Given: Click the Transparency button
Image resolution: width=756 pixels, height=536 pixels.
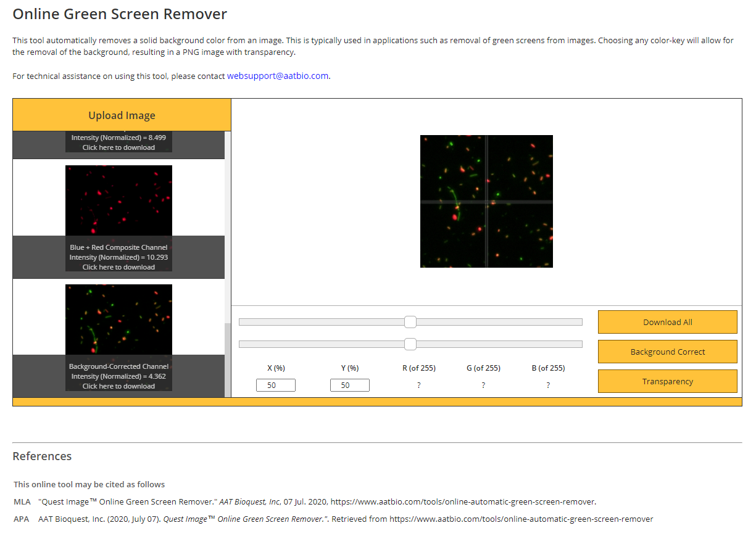Looking at the screenshot, I should [x=667, y=381].
